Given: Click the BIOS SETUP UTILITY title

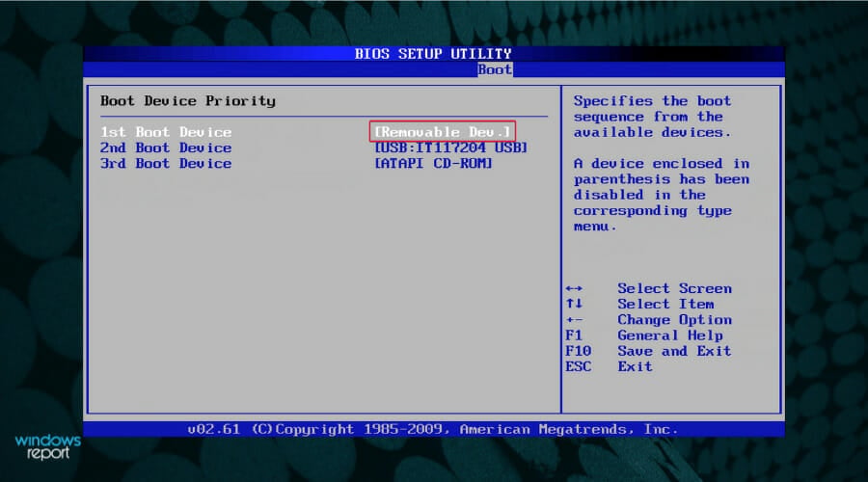Looking at the screenshot, I should [x=433, y=54].
